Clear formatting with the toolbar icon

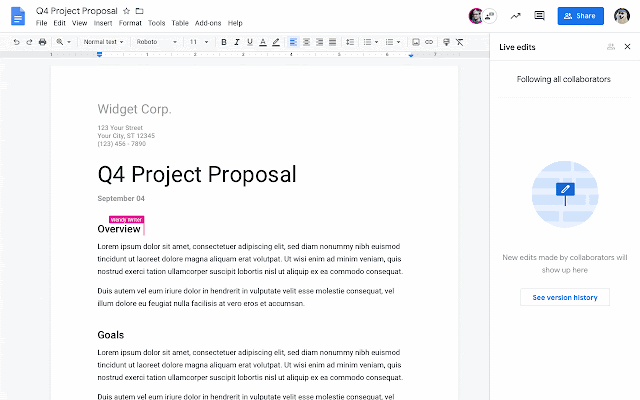460,42
